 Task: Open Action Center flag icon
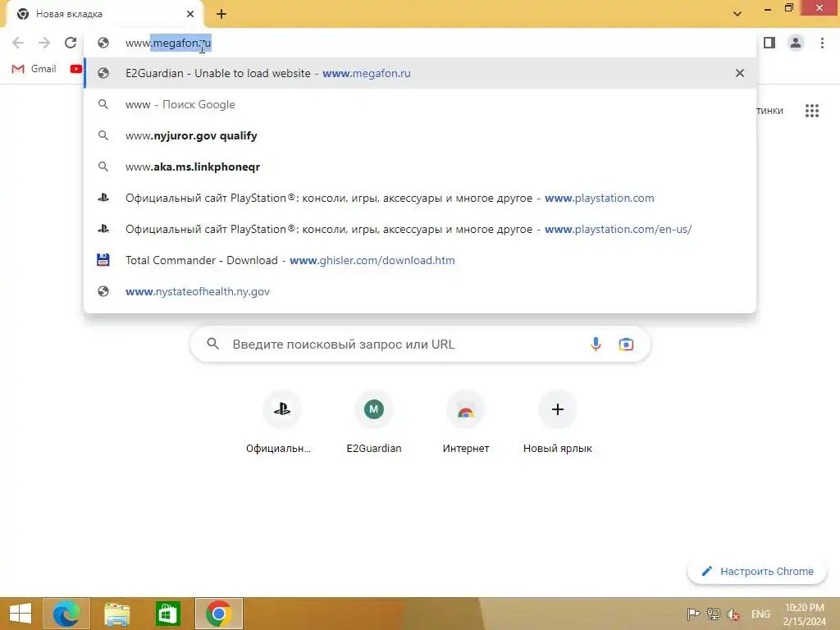tap(692, 614)
